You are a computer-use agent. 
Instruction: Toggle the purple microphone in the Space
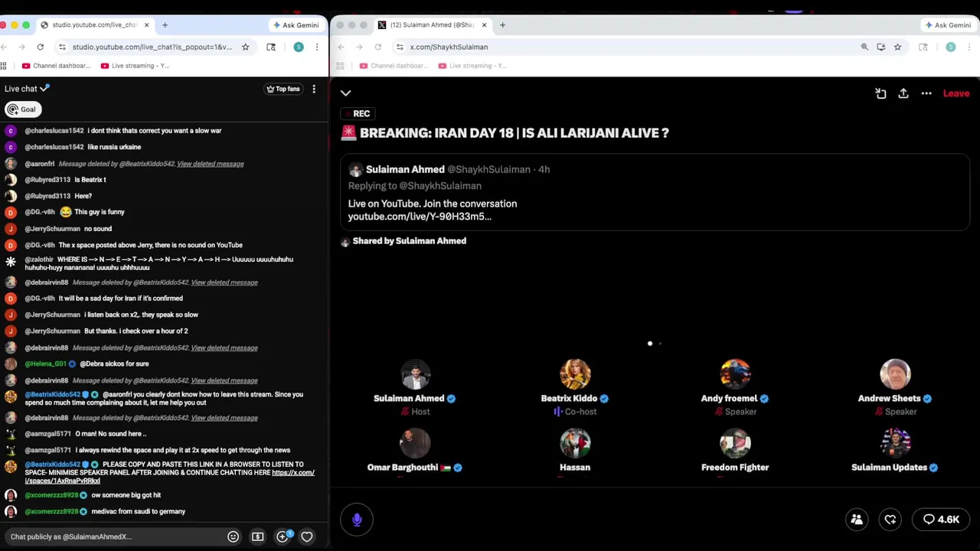point(357,520)
